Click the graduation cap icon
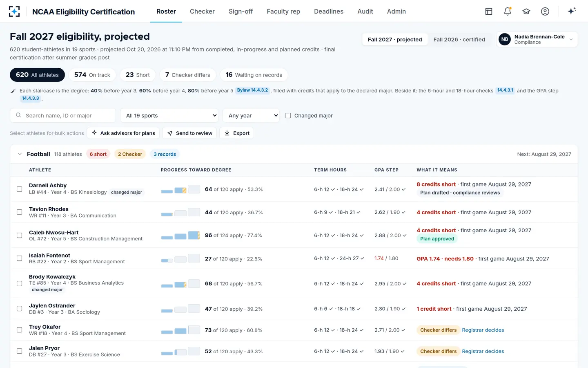Screen dimensions: 588x368 (526, 11)
